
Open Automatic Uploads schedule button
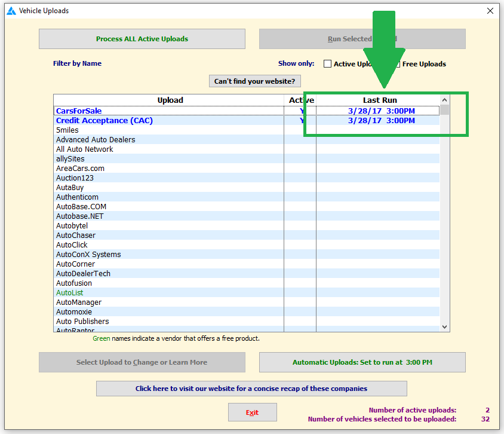[362, 362]
